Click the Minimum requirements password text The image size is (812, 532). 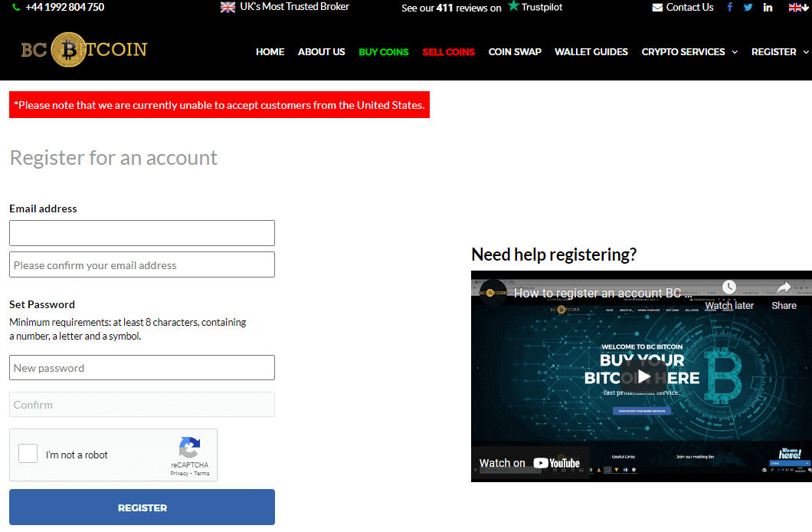[127, 329]
